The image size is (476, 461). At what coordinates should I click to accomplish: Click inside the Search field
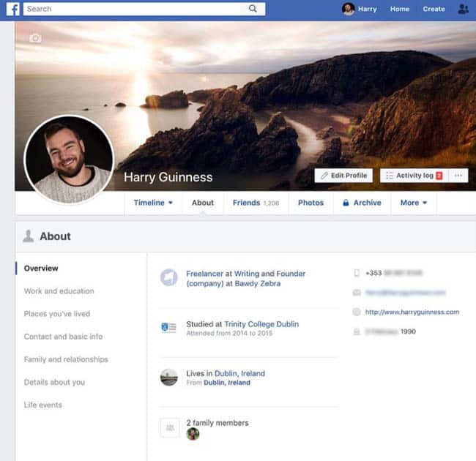click(x=132, y=9)
